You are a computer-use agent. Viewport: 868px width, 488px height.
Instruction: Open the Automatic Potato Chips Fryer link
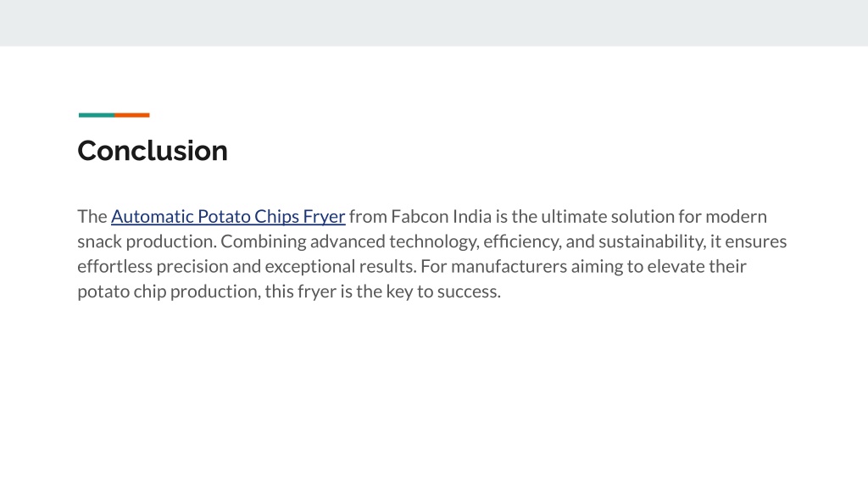click(x=228, y=216)
